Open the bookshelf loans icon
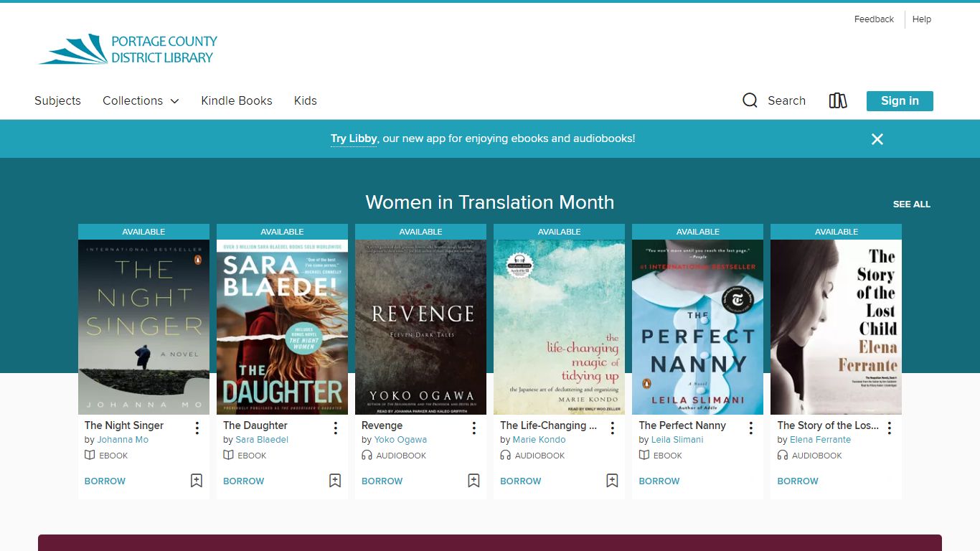Viewport: 980px width, 551px height. coord(838,100)
